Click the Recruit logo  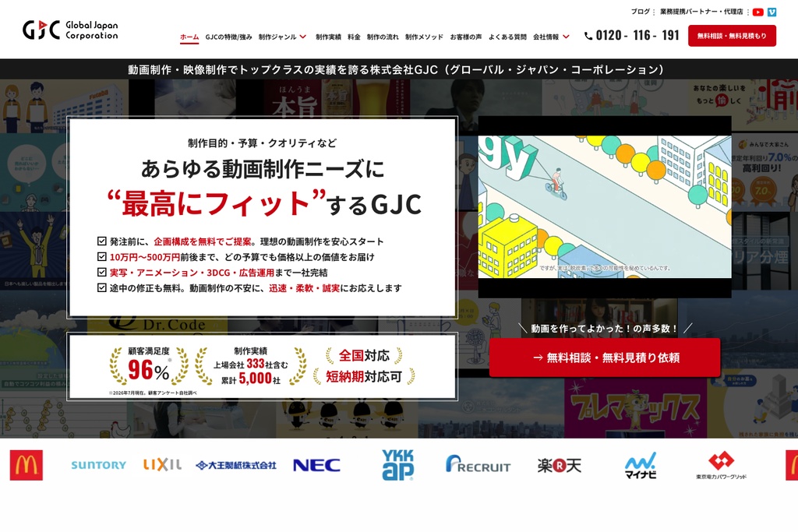[x=478, y=464]
